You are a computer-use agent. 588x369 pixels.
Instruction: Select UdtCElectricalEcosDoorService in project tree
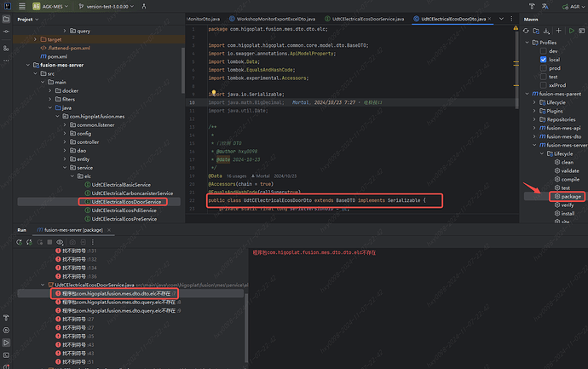coord(123,202)
